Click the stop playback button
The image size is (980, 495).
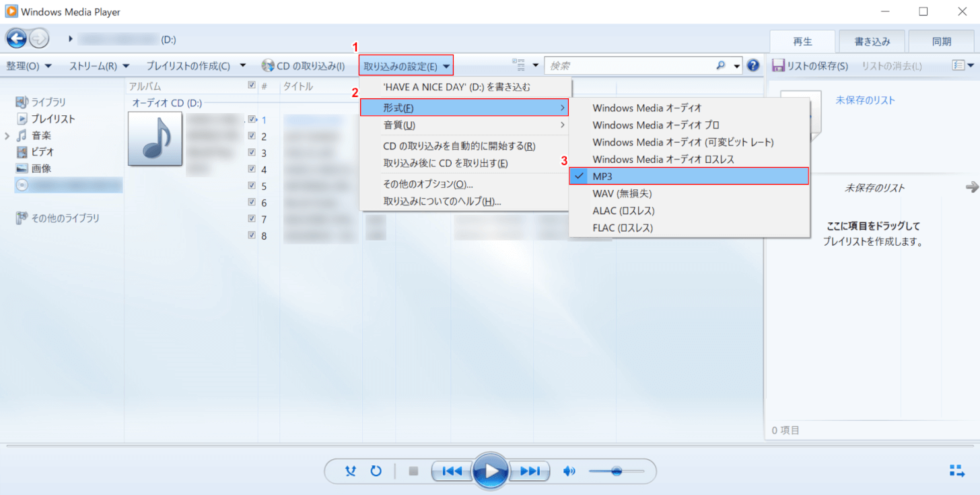coord(413,471)
